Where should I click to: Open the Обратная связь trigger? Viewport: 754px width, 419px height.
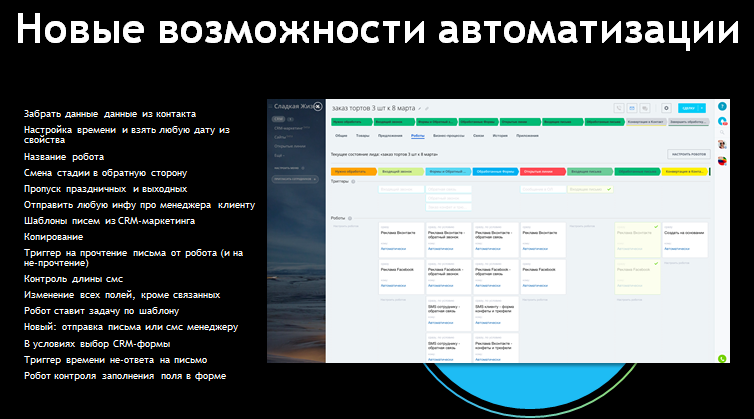pyautogui.click(x=449, y=190)
